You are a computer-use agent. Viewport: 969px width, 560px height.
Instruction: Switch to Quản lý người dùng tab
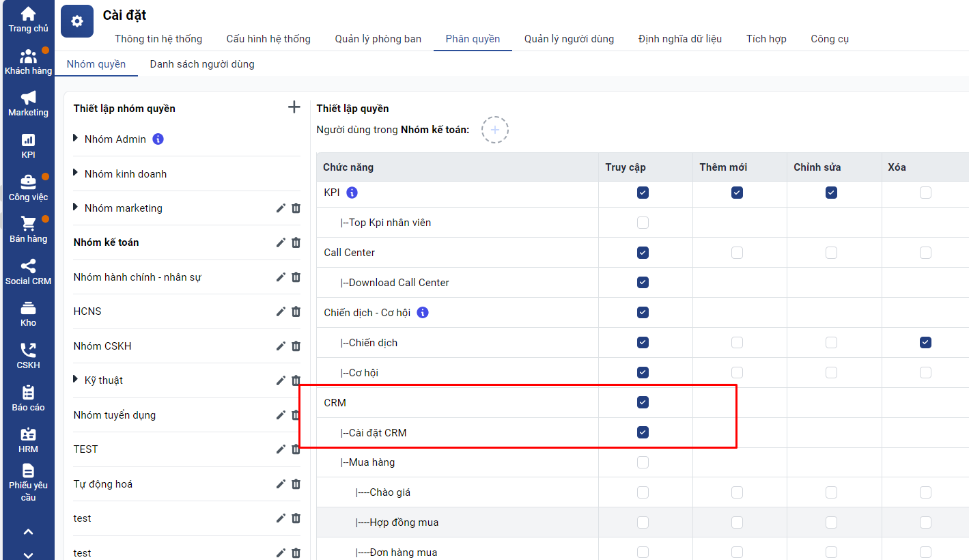tap(569, 39)
